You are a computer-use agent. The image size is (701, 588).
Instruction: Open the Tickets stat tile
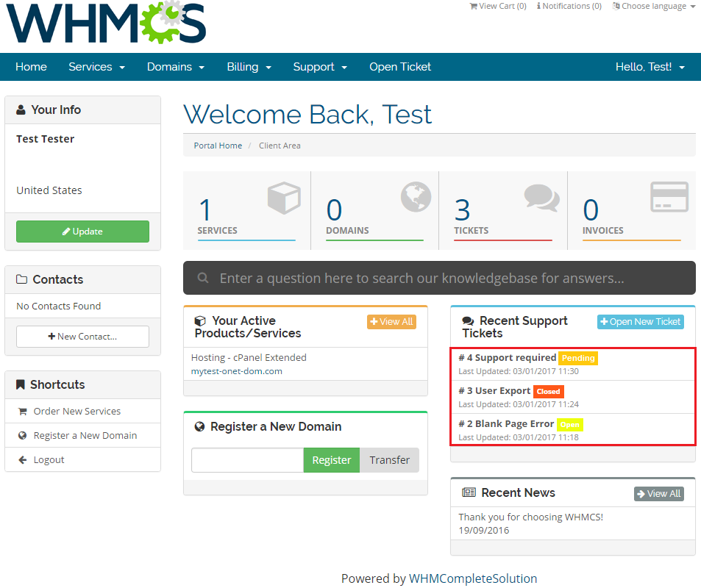[503, 210]
